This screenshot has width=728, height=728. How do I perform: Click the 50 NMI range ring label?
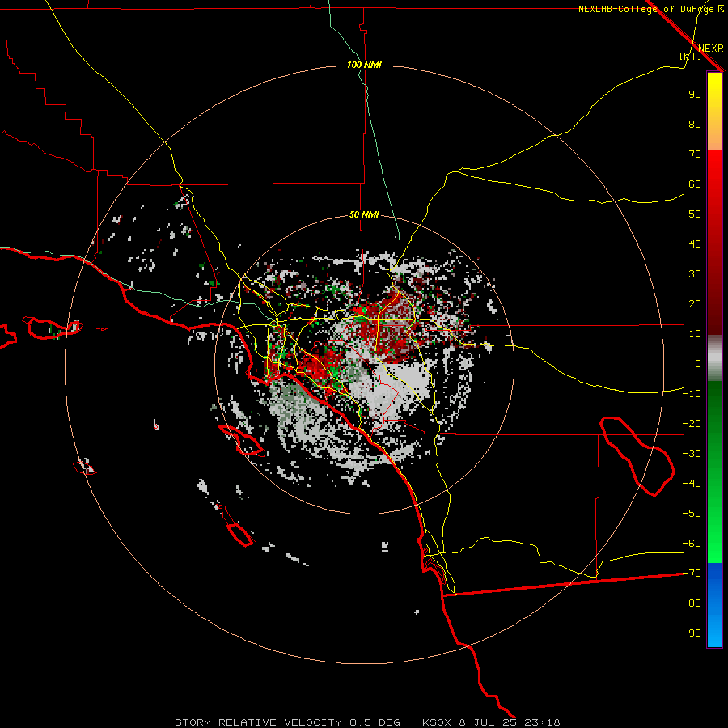click(364, 214)
